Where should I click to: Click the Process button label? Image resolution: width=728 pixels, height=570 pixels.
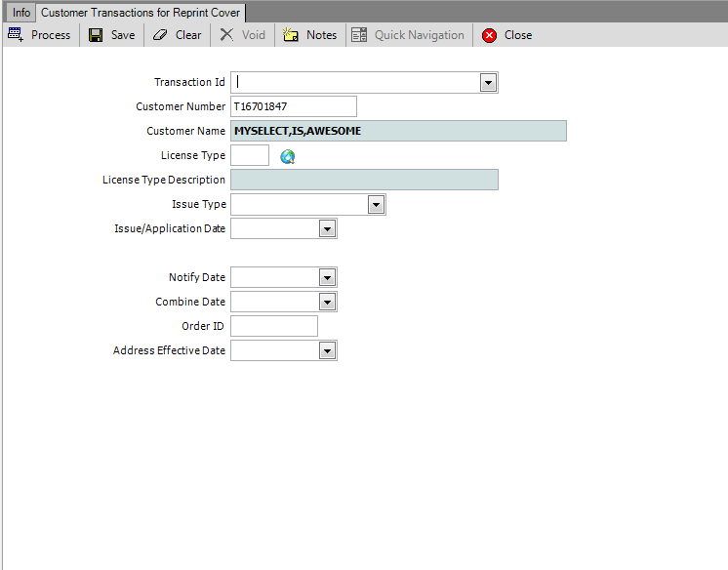[x=51, y=35]
